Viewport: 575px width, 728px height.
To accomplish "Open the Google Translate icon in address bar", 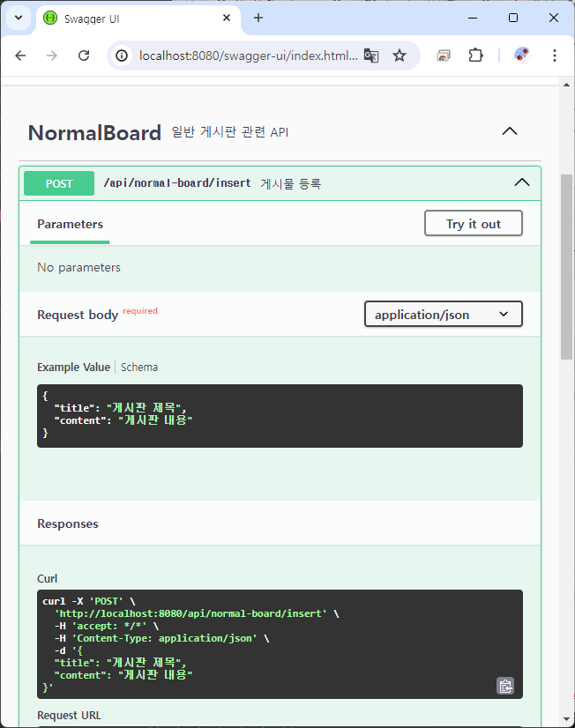I will tap(371, 56).
